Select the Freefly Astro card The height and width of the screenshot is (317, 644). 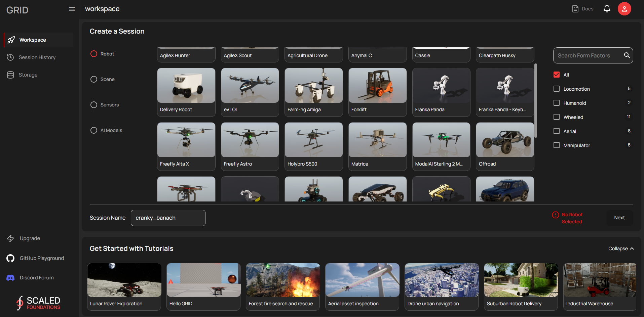(250, 147)
